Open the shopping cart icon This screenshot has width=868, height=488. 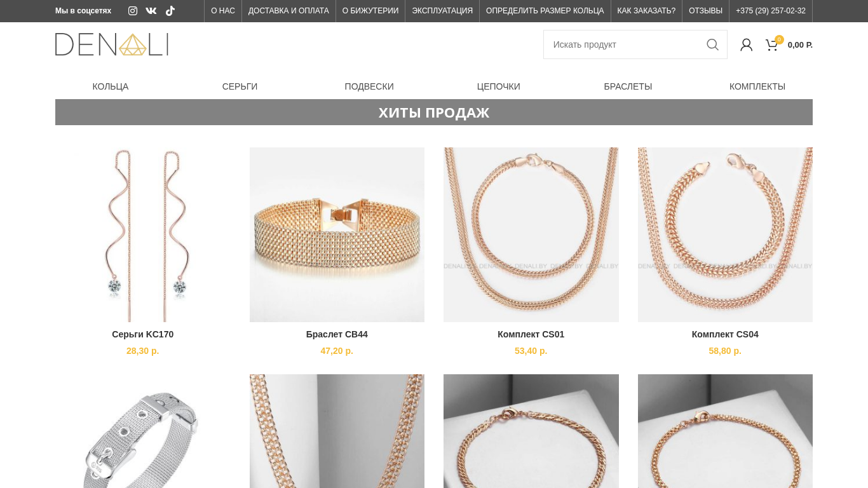tap(772, 44)
